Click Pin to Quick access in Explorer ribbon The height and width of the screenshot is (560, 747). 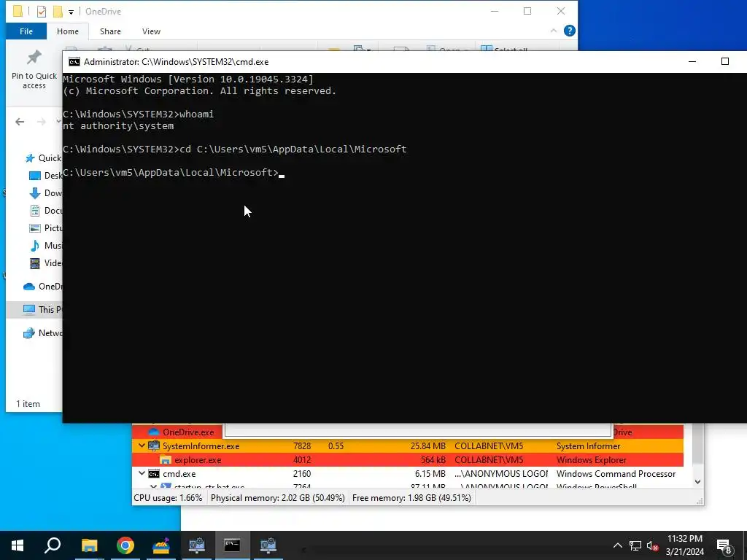[x=34, y=69]
